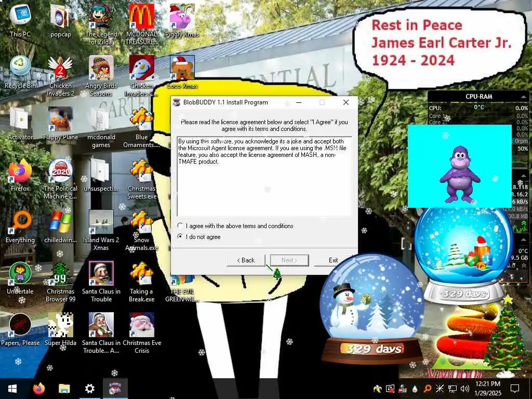Open Settings gear in taskbar

(x=89, y=389)
